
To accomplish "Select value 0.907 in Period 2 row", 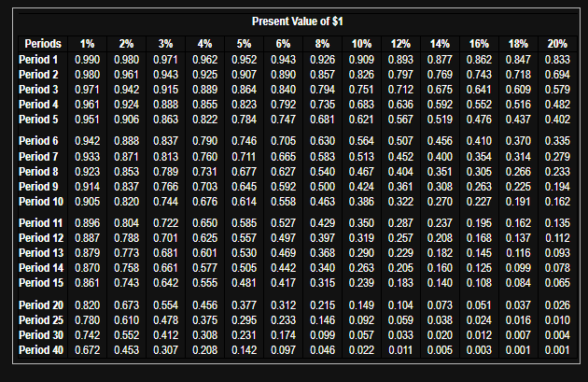I will click(245, 75).
